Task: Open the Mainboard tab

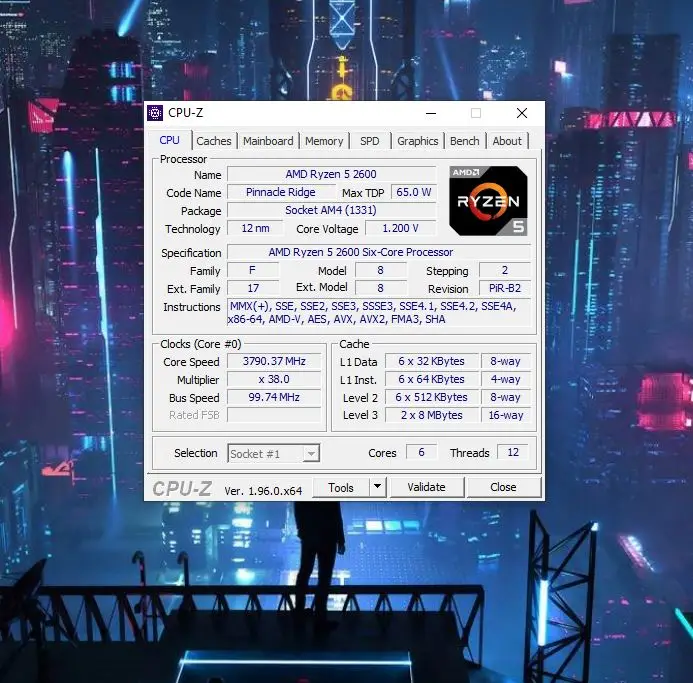Action: [x=268, y=141]
